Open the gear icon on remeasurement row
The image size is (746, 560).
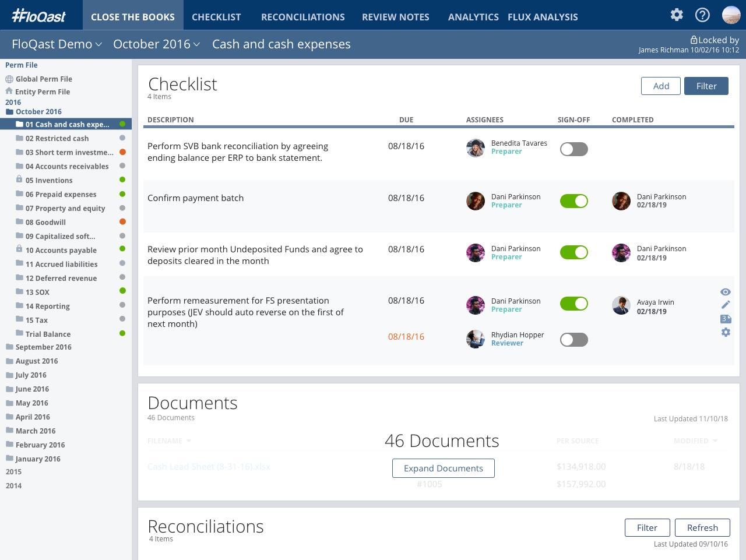[726, 332]
